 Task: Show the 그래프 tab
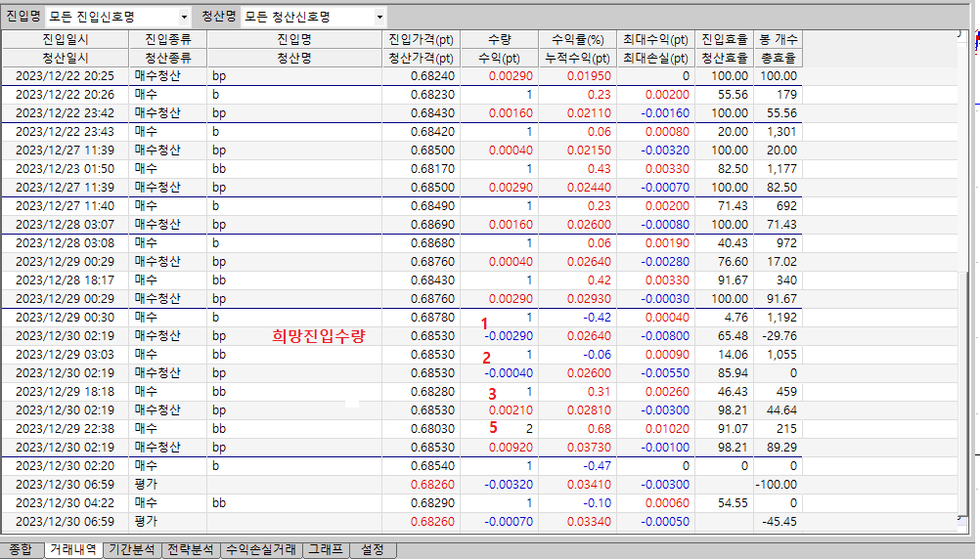point(324,549)
